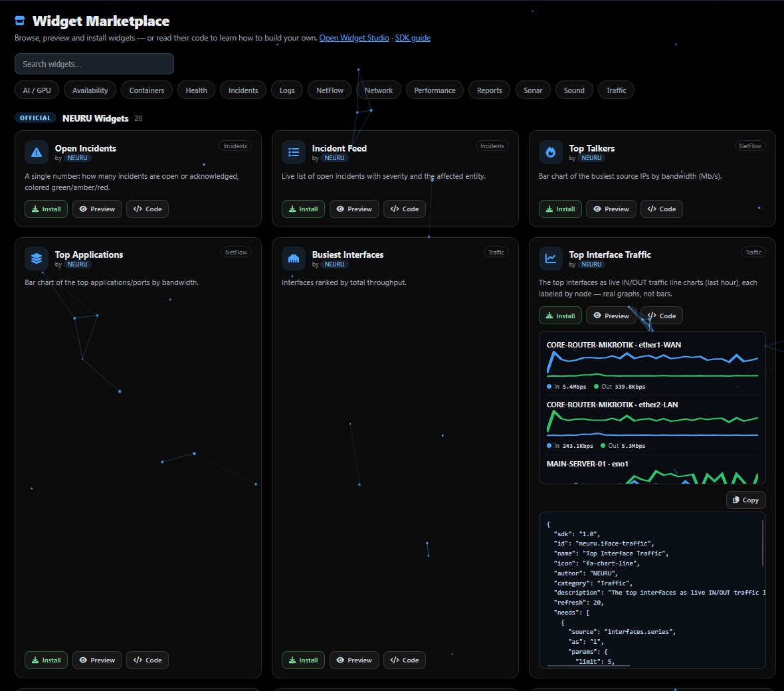This screenshot has height=691, width=784.
Task: Preview the Open Incidents widget
Action: click(97, 209)
